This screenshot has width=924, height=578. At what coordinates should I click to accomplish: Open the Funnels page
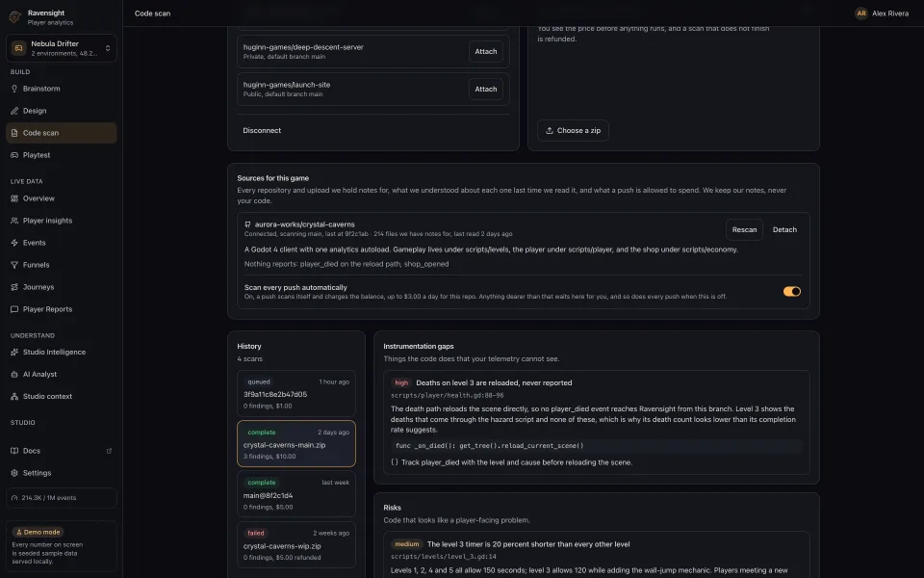pyautogui.click(x=62, y=265)
